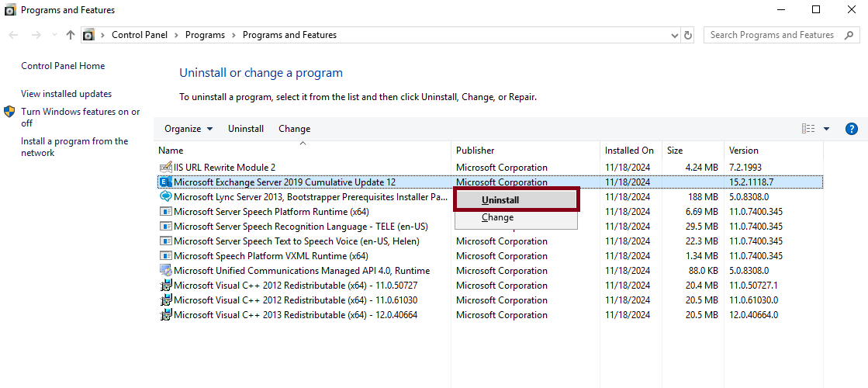Select Microsoft Exchange Server 2019 Cumulative Update 12

pyautogui.click(x=489, y=182)
